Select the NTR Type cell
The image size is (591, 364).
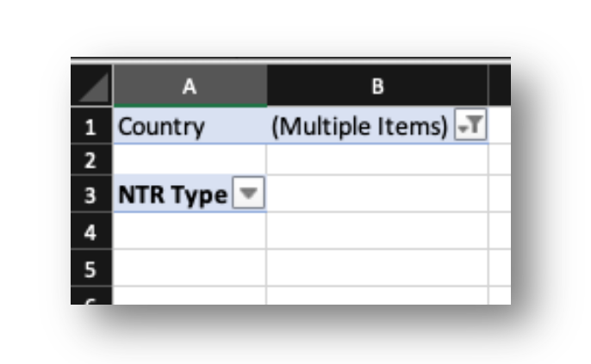(x=190, y=194)
